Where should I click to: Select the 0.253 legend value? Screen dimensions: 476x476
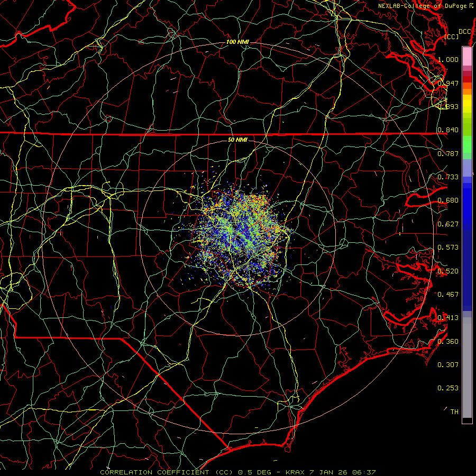pos(448,388)
